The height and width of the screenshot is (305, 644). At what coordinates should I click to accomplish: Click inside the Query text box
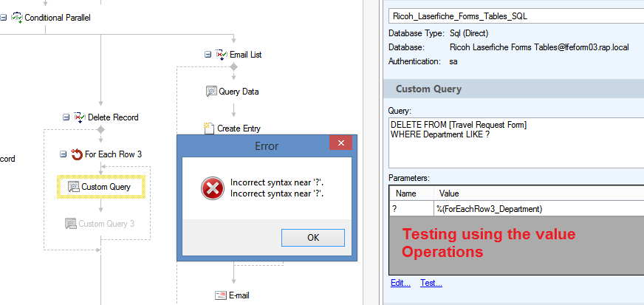515,142
